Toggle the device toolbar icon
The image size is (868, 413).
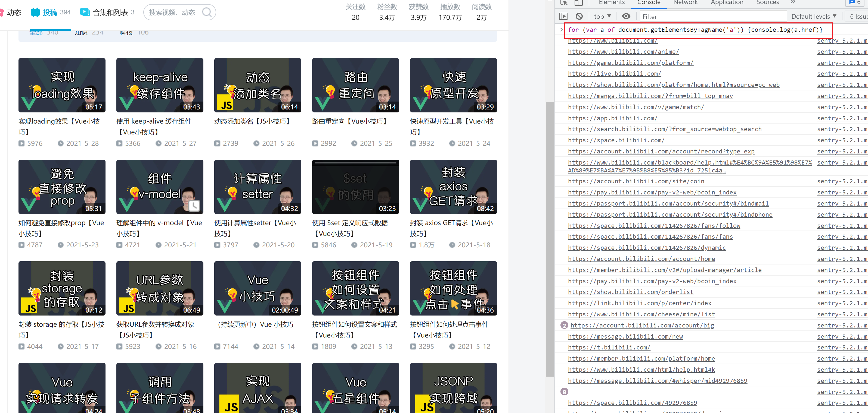pyautogui.click(x=579, y=3)
